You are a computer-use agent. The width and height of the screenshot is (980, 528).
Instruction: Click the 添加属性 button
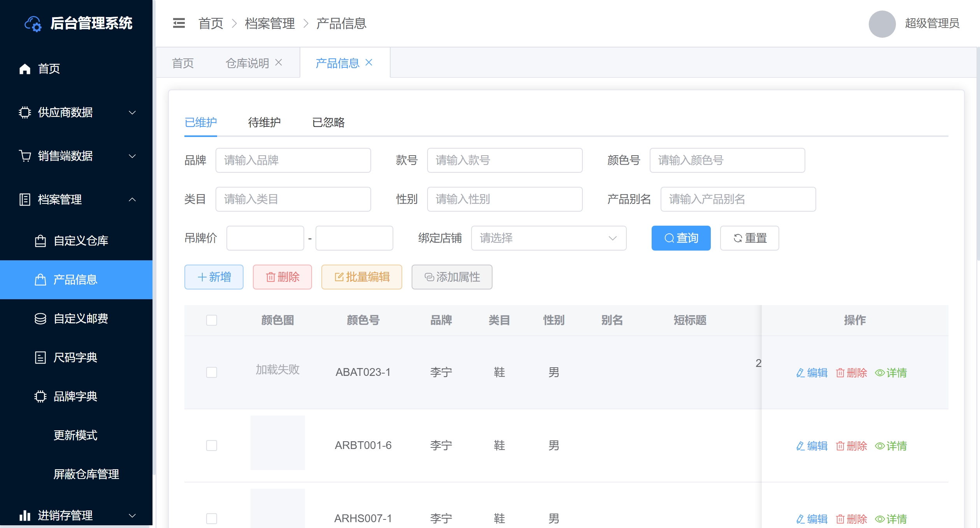pos(452,277)
